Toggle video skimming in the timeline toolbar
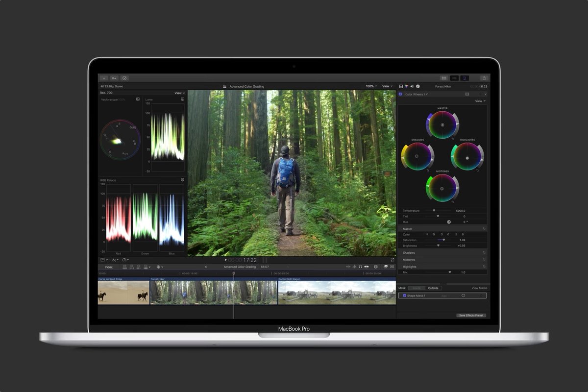The width and height of the screenshot is (588, 392). (x=348, y=267)
